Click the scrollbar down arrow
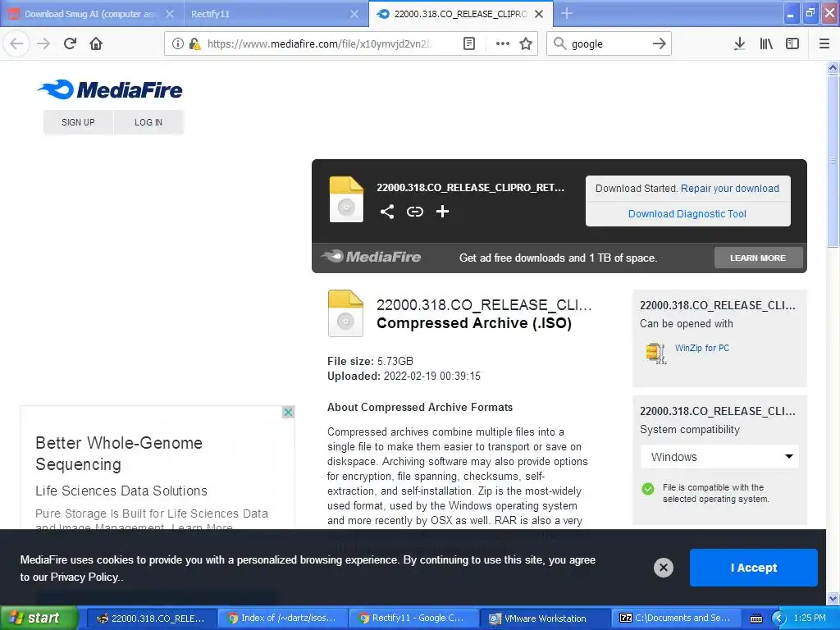Viewport: 840px width, 630px height. 833,598
